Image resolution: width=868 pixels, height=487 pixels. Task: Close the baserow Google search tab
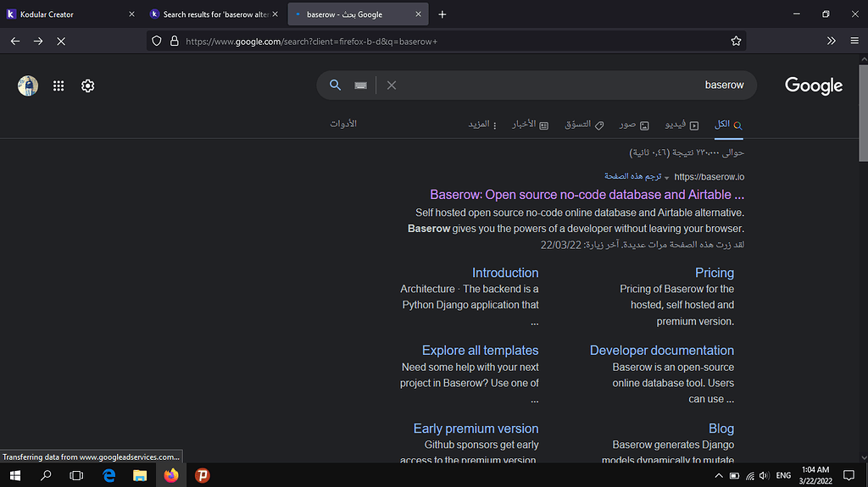(418, 14)
